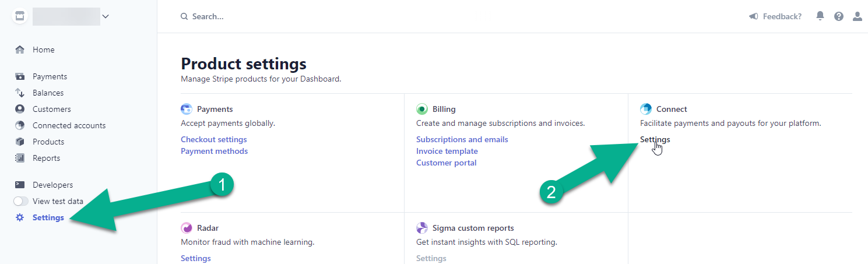Click the Payments product icon
The height and width of the screenshot is (264, 868).
(187, 109)
